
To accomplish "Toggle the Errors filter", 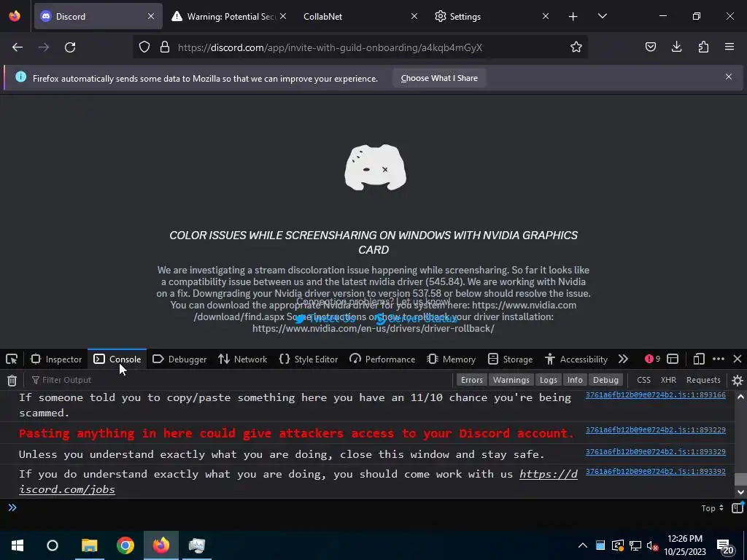I will (472, 380).
